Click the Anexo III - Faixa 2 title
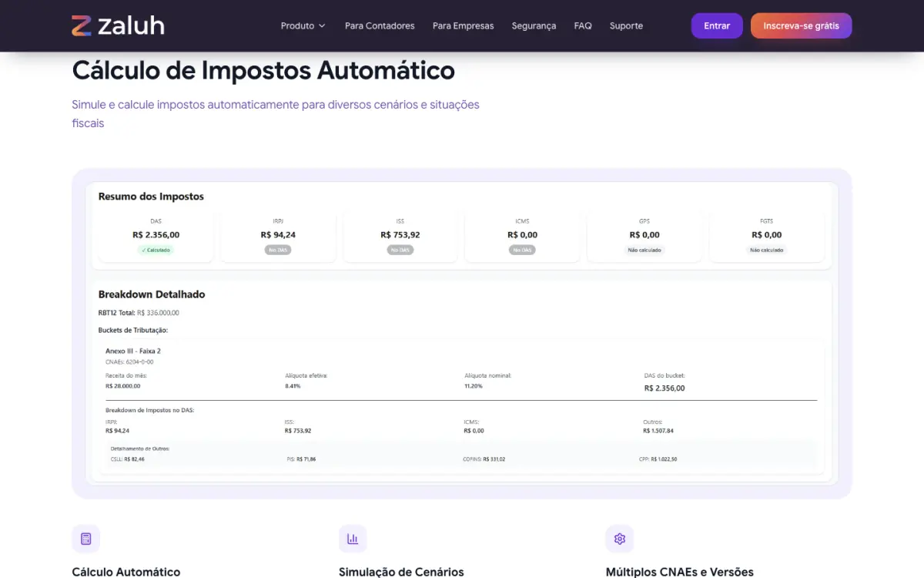Viewport: 924px width, 578px height. point(133,351)
